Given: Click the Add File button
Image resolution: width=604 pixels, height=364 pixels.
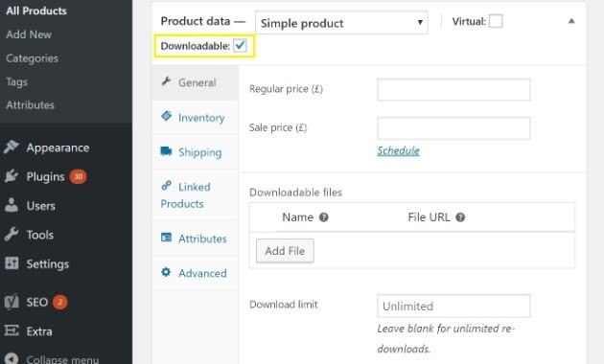Looking at the screenshot, I should [285, 251].
